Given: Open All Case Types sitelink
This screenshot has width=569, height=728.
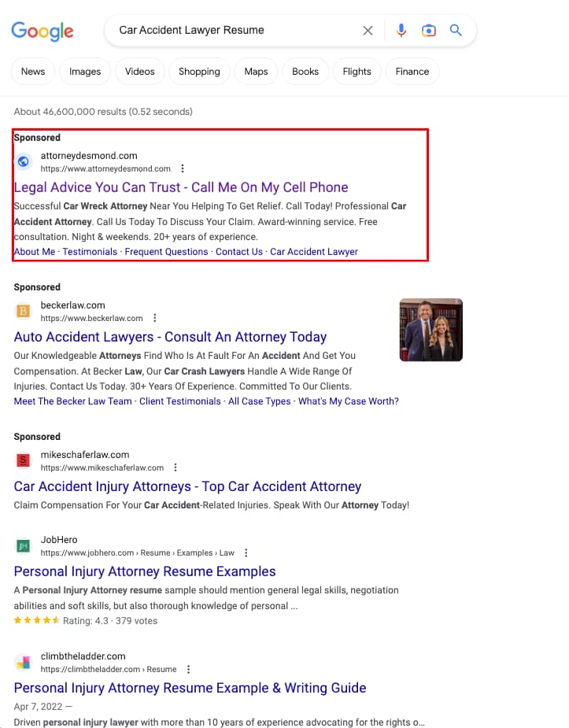Looking at the screenshot, I should coord(260,401).
